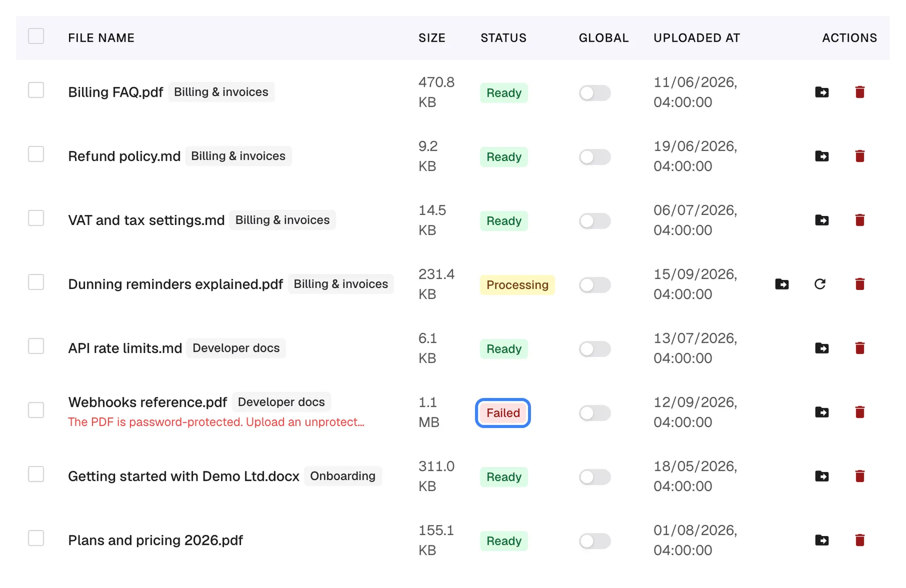Retry processing Dunning reminders explained.pdf

click(820, 284)
